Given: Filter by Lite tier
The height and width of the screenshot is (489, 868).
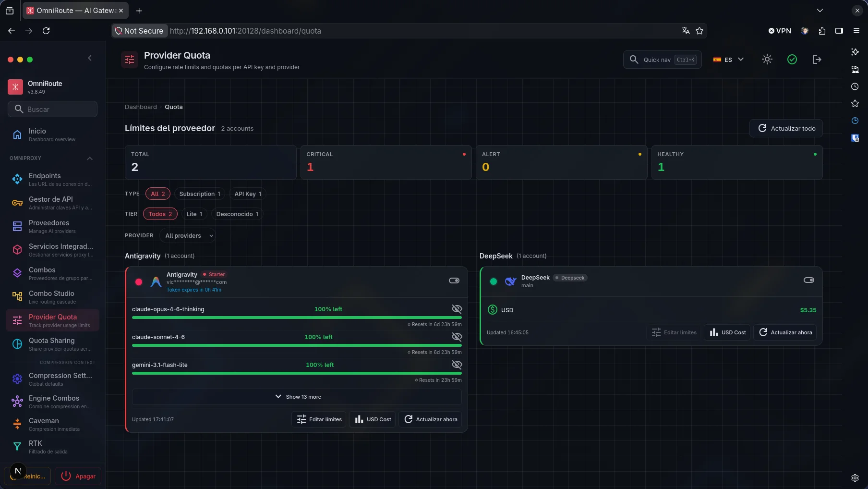Looking at the screenshot, I should click(194, 214).
